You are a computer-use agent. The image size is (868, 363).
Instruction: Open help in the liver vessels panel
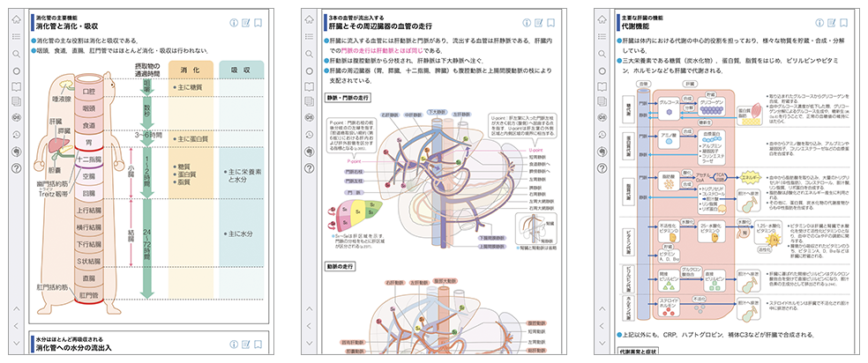pos(310,168)
